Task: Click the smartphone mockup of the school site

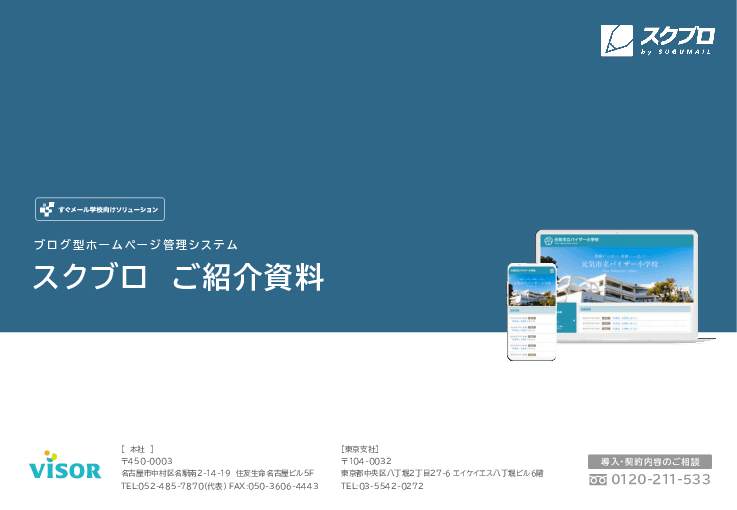Action: click(x=532, y=312)
